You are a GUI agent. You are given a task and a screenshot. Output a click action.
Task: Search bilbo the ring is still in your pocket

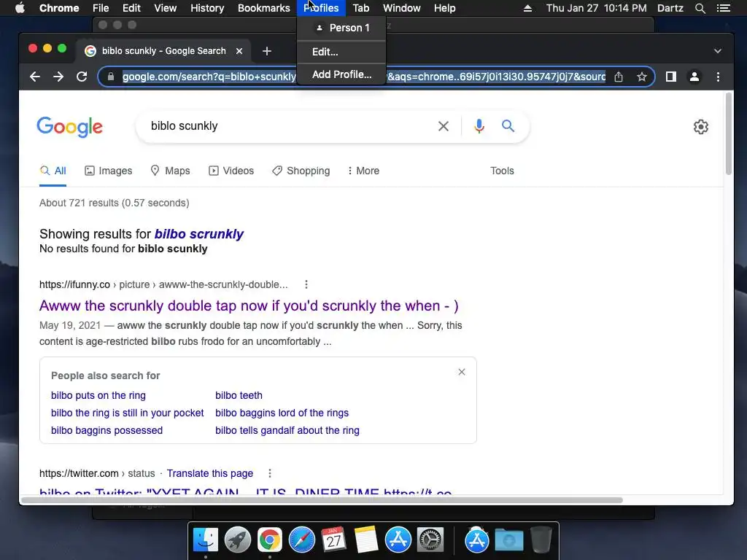(127, 413)
